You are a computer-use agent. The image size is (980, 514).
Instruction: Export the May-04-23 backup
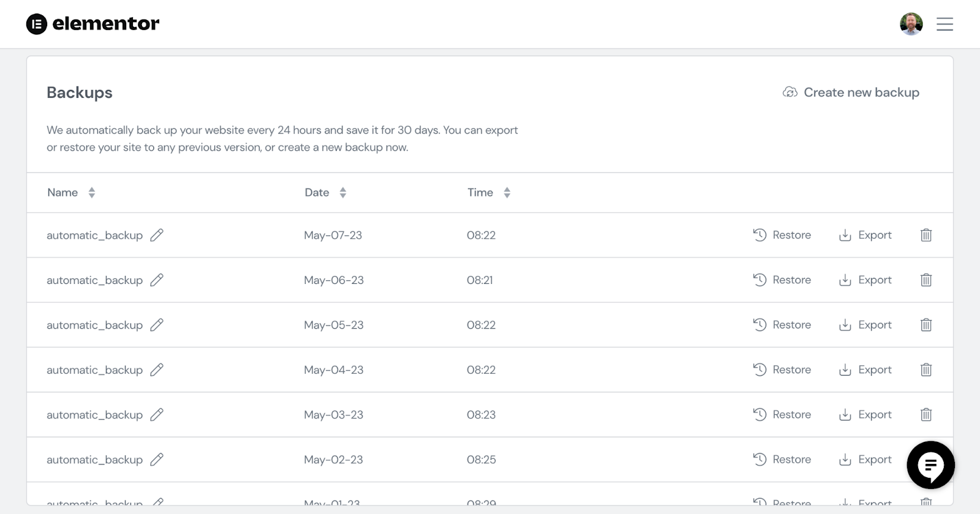coord(865,370)
